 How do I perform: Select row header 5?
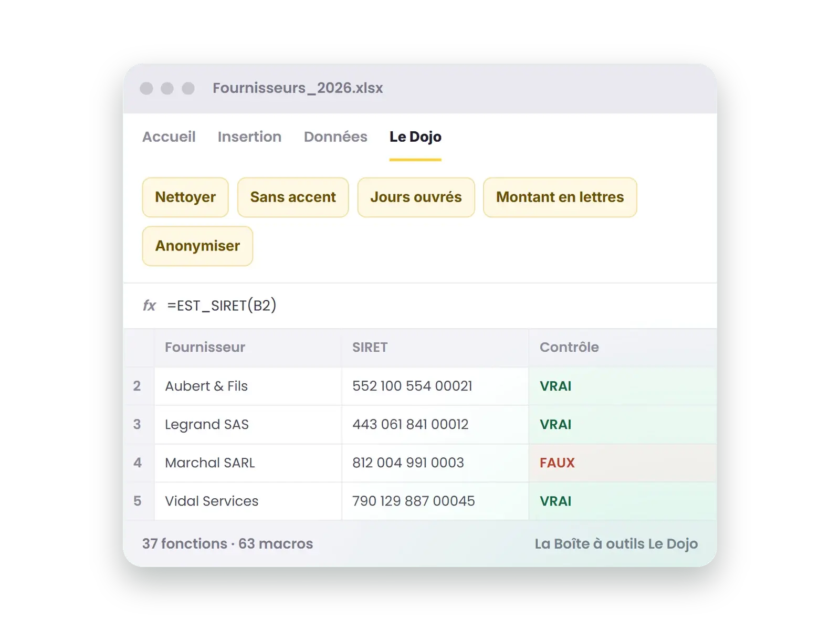(139, 501)
